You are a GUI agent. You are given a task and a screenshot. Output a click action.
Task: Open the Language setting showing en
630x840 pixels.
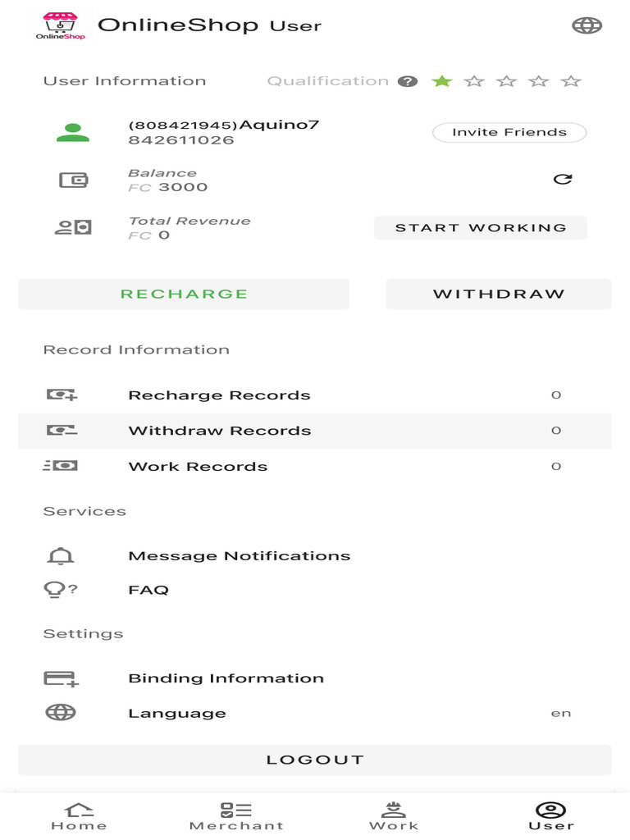pos(315,713)
